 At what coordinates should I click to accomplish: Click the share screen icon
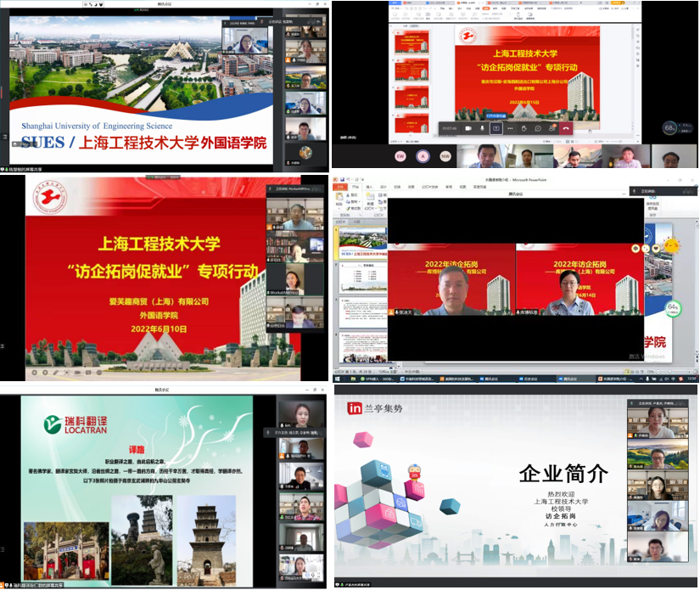click(496, 128)
